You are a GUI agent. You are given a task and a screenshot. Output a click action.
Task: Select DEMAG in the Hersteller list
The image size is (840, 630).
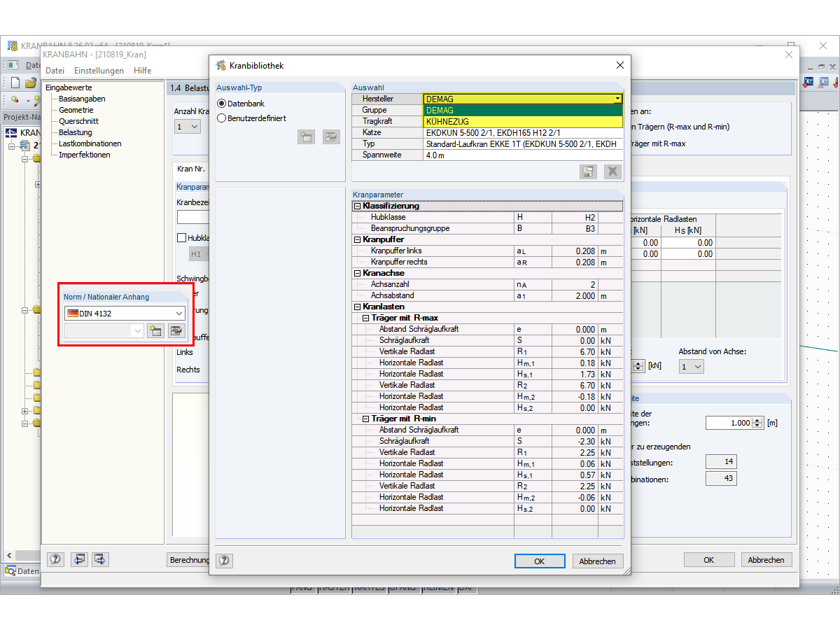point(522,111)
